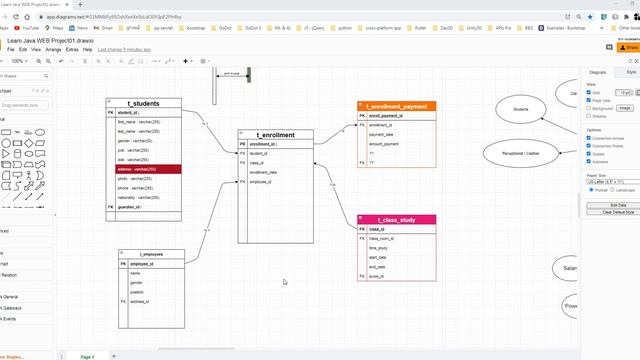Open the connection style dropdown in toolbar
Screen dimensions: 640x360
[x=156, y=61]
